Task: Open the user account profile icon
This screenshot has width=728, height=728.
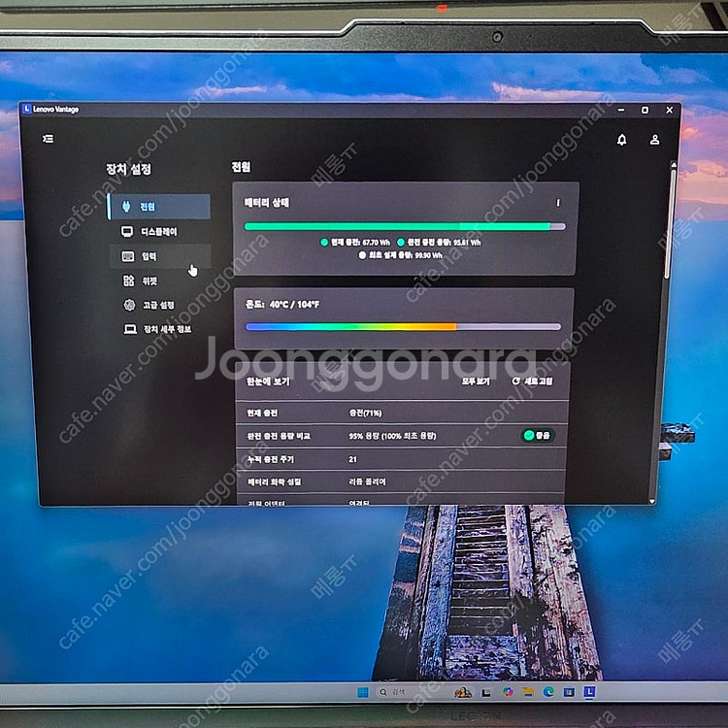Action: [655, 140]
